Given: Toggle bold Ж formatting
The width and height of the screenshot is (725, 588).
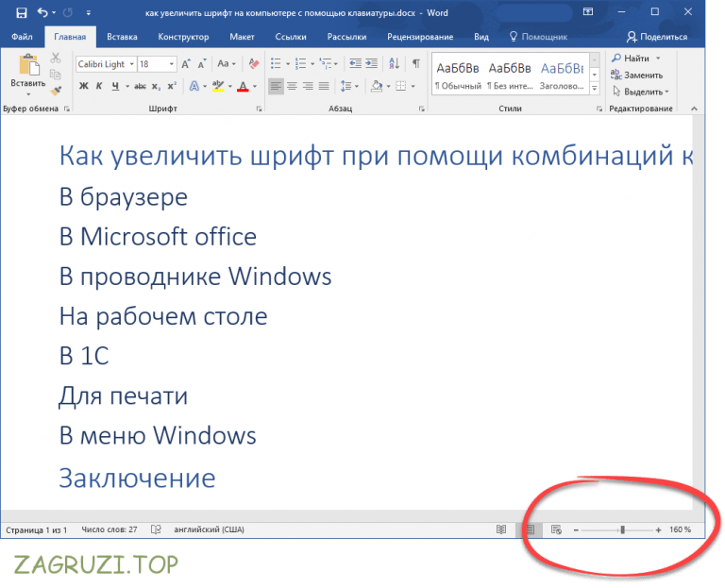Looking at the screenshot, I should tap(84, 86).
